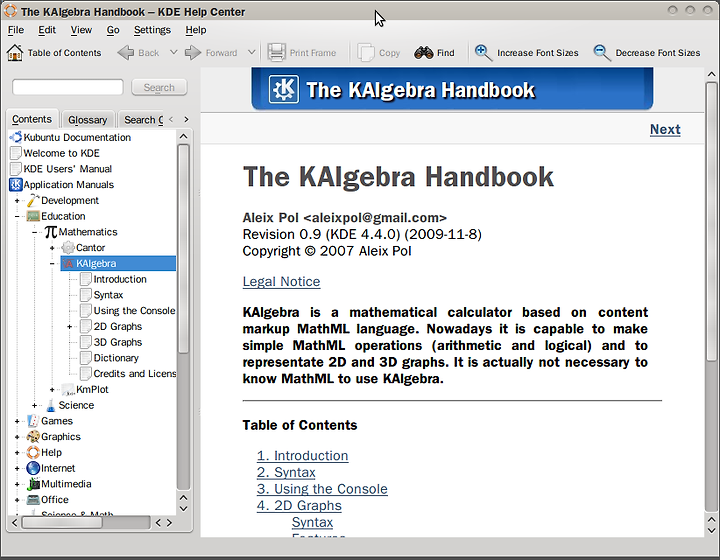
Task: Click the Increase Font Sizes magnifier icon
Action: 484,53
